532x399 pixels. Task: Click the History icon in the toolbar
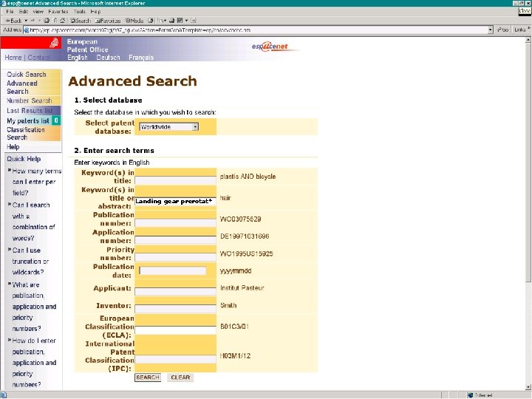click(151, 21)
